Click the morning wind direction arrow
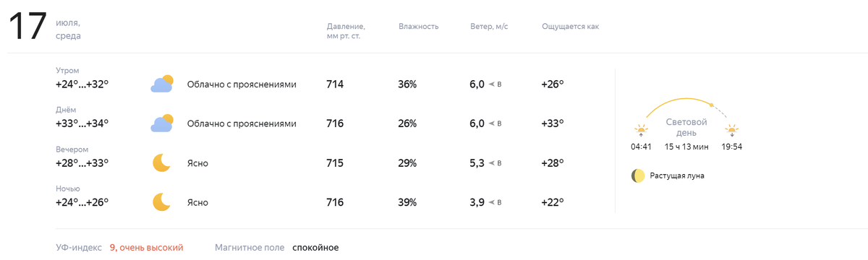This screenshot has width=868, height=260. [x=492, y=84]
